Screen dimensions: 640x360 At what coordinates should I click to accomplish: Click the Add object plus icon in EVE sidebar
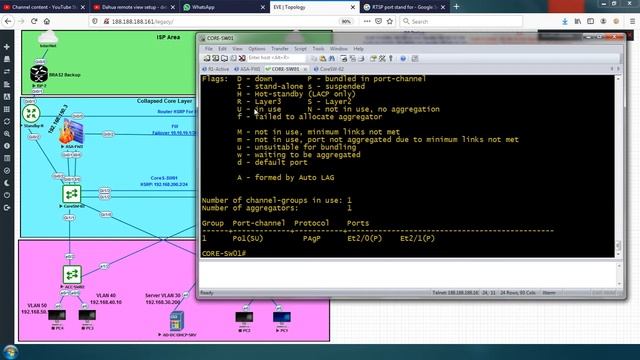pos(7,47)
